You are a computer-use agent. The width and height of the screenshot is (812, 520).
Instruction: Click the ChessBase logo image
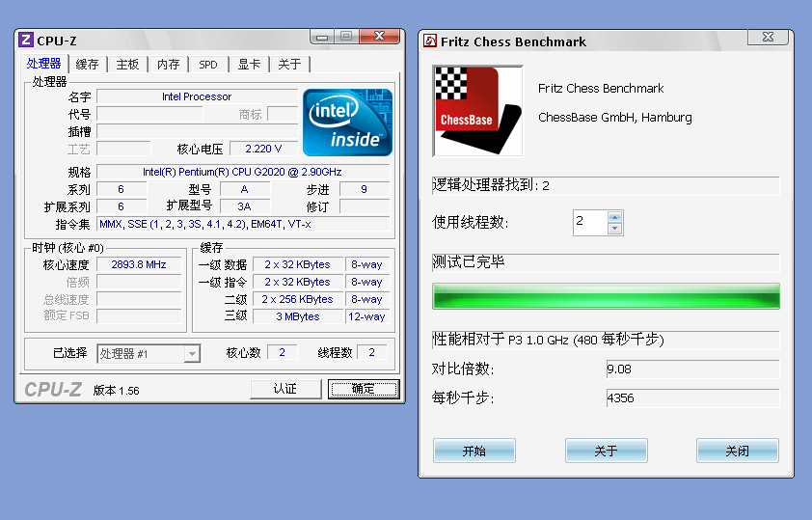[x=477, y=111]
